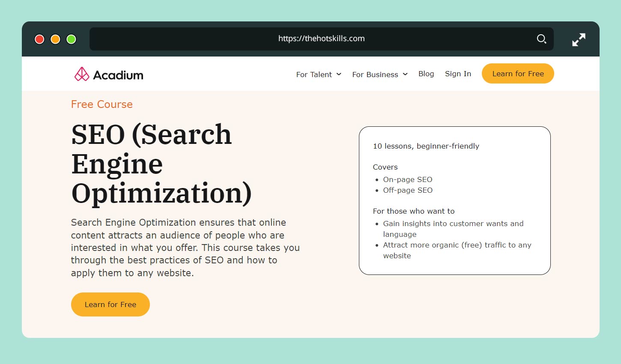Screen dimensions: 621x364
Task: Click the search magnifier icon in the address bar
Action: tap(541, 39)
